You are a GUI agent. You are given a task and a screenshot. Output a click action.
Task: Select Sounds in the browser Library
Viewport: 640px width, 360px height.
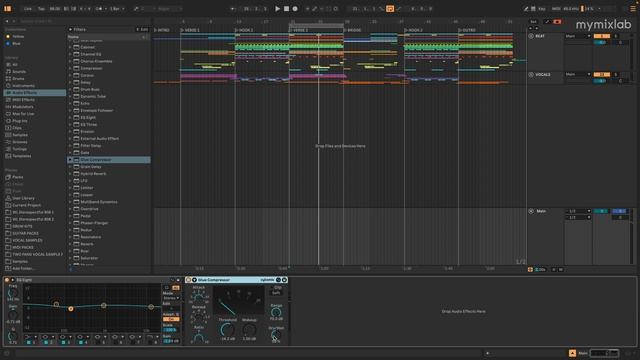pos(18,71)
